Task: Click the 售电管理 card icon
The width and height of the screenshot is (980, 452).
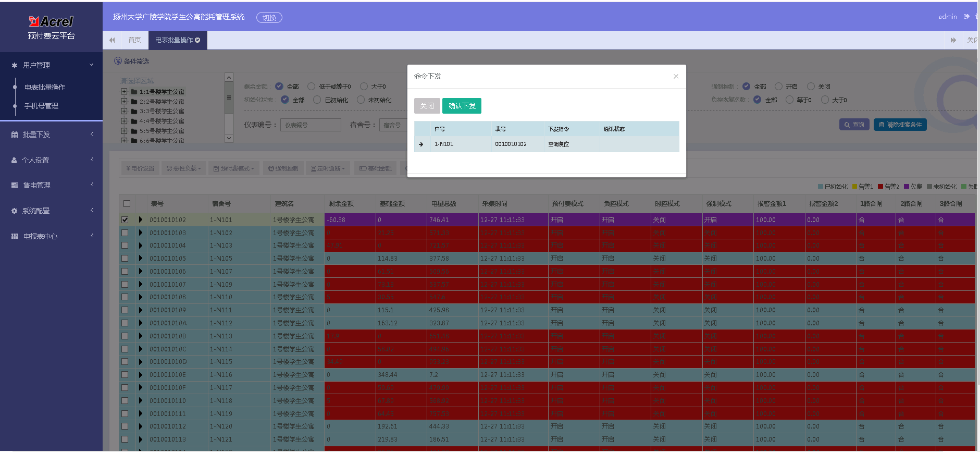Action: (x=15, y=185)
